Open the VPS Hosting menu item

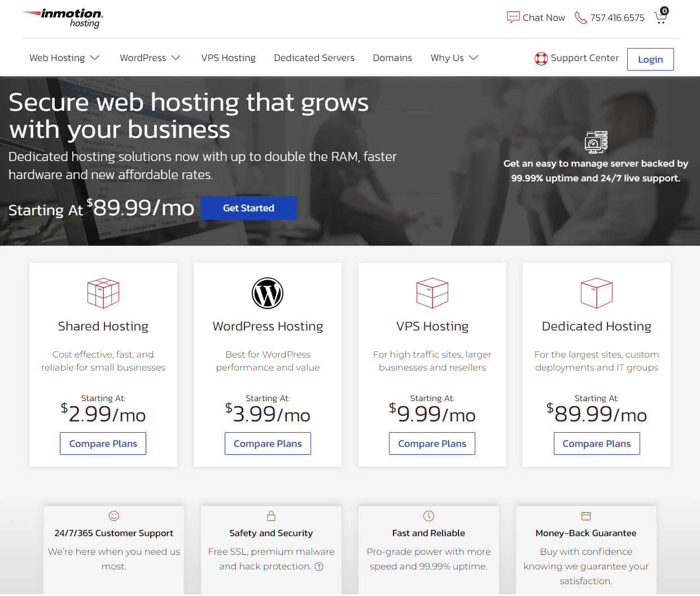228,58
